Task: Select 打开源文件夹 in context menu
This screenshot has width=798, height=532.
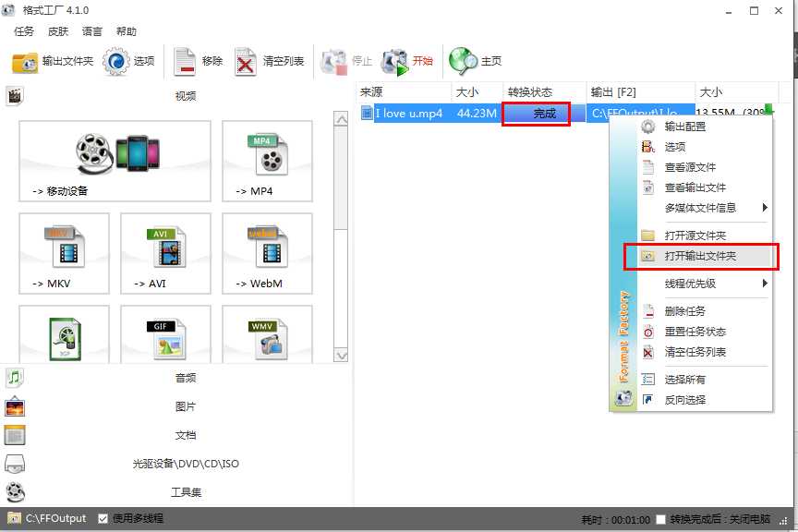Action: pyautogui.click(x=705, y=236)
